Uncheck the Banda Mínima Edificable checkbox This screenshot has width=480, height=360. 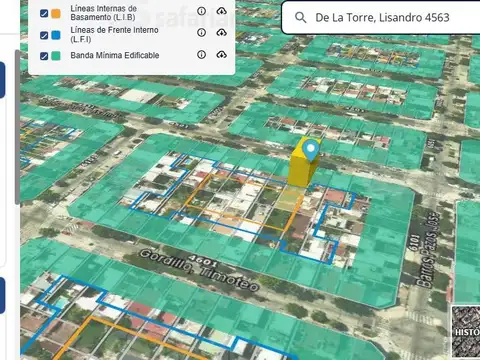point(44,56)
